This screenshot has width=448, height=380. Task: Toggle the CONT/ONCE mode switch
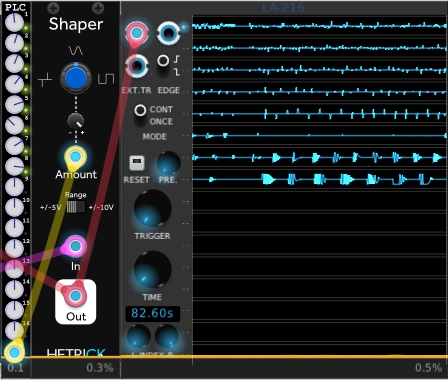click(x=140, y=116)
